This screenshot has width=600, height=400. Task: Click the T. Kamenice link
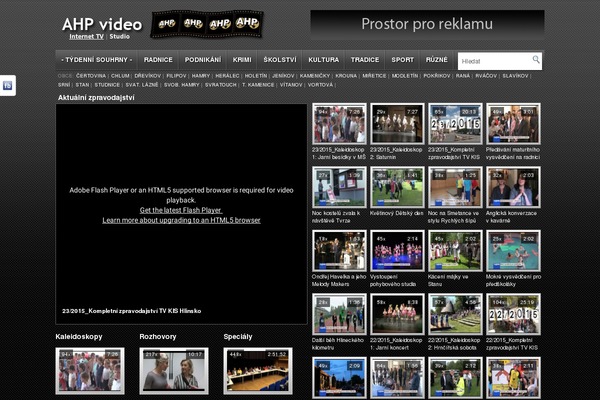click(258, 85)
